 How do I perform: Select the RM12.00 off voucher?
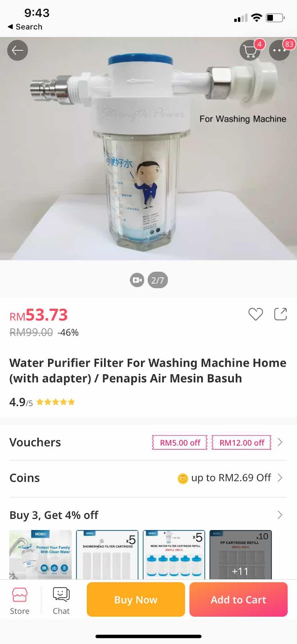242,443
